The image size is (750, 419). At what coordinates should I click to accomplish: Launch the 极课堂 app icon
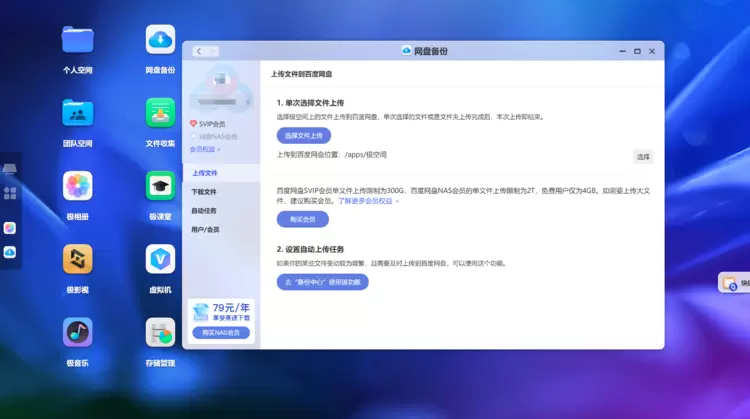pyautogui.click(x=160, y=186)
